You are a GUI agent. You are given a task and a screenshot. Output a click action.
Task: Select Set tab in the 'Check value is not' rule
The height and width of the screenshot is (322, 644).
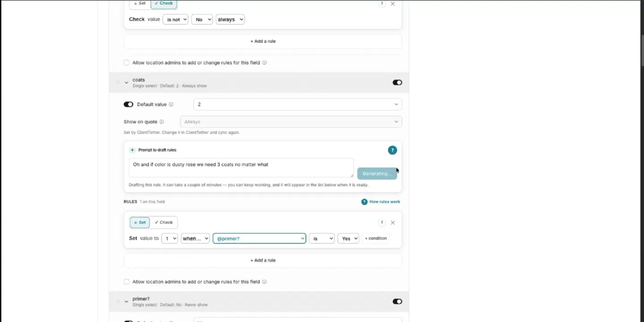[x=140, y=4]
